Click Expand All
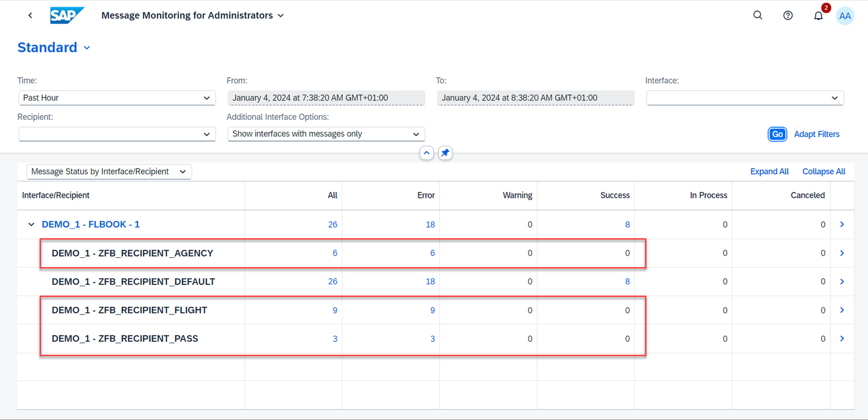This screenshot has height=420, width=868. click(769, 172)
